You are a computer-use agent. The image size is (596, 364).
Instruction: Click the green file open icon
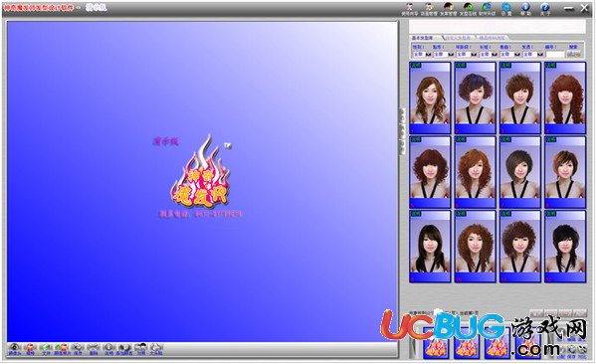(x=46, y=349)
